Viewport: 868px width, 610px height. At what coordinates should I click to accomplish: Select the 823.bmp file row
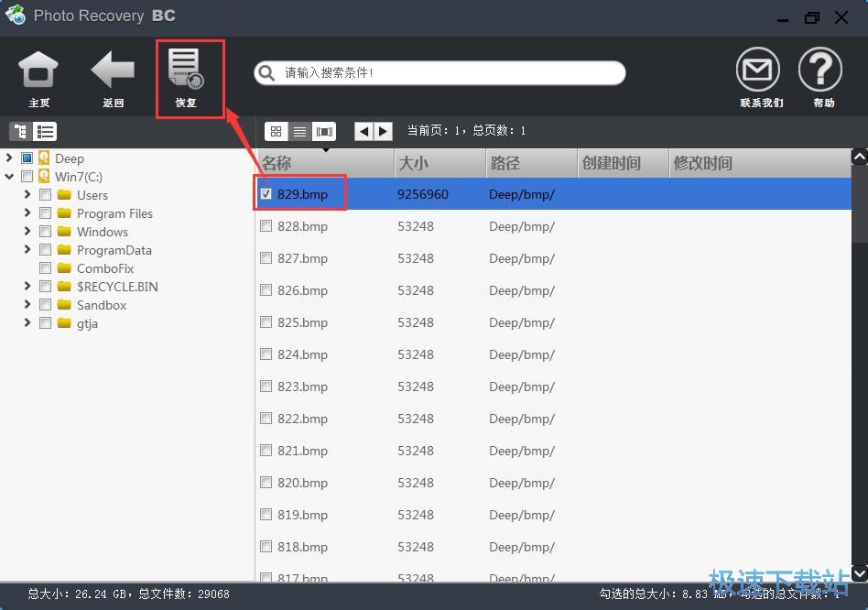coord(554,387)
